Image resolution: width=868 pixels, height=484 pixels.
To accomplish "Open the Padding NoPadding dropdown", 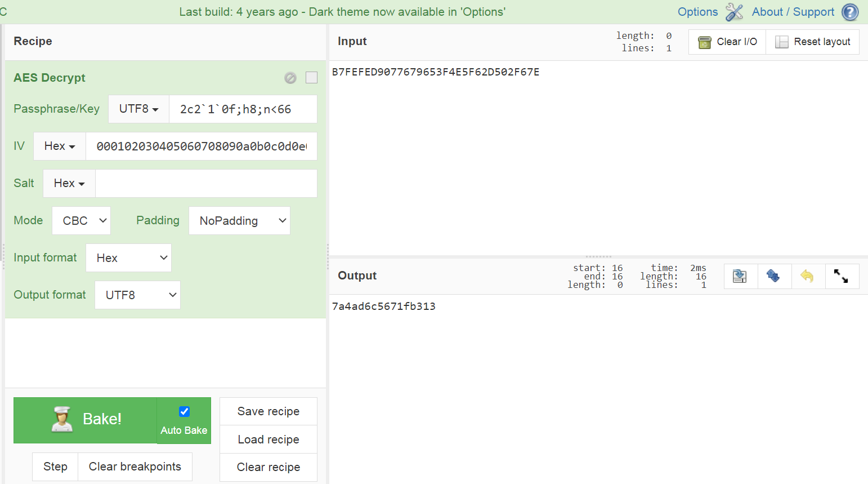I will (239, 220).
